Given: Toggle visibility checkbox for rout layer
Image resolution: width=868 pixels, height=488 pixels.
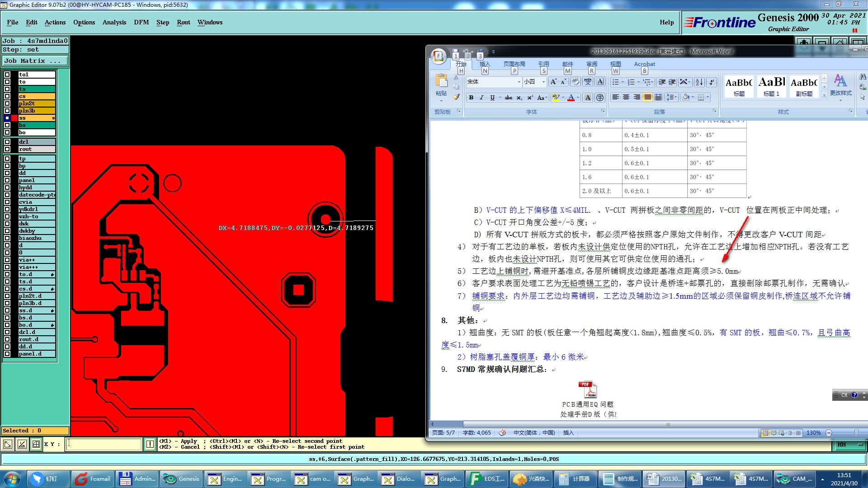Looking at the screenshot, I should [x=7, y=149].
